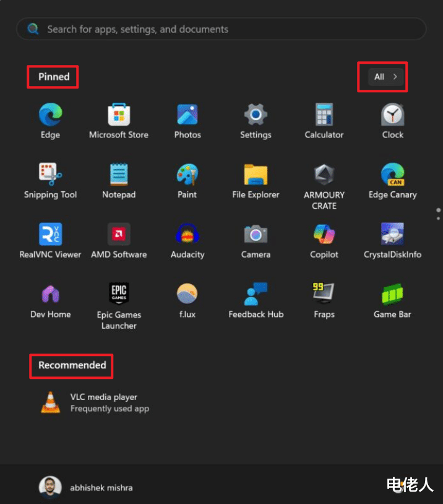The height and width of the screenshot is (504, 443).
Task: Open the Clock app
Action: click(x=392, y=121)
